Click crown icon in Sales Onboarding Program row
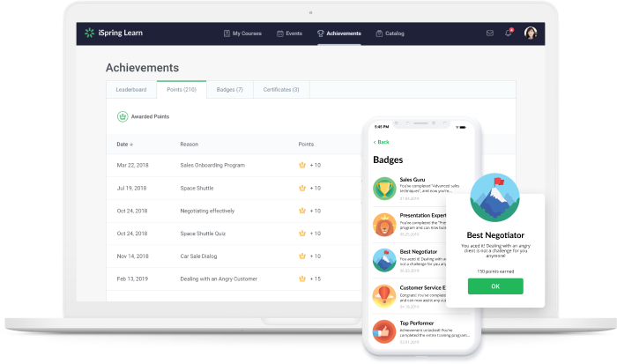Image resolution: width=617 pixels, height=364 pixels. click(x=302, y=166)
